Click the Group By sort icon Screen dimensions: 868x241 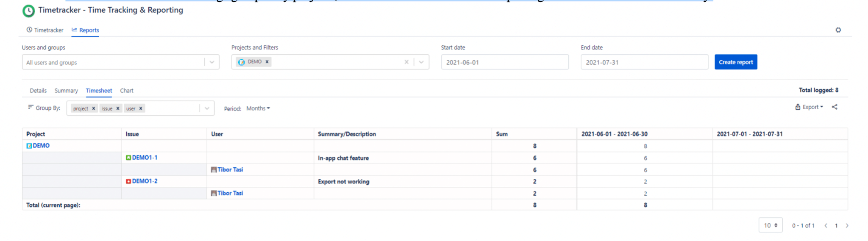click(x=31, y=107)
